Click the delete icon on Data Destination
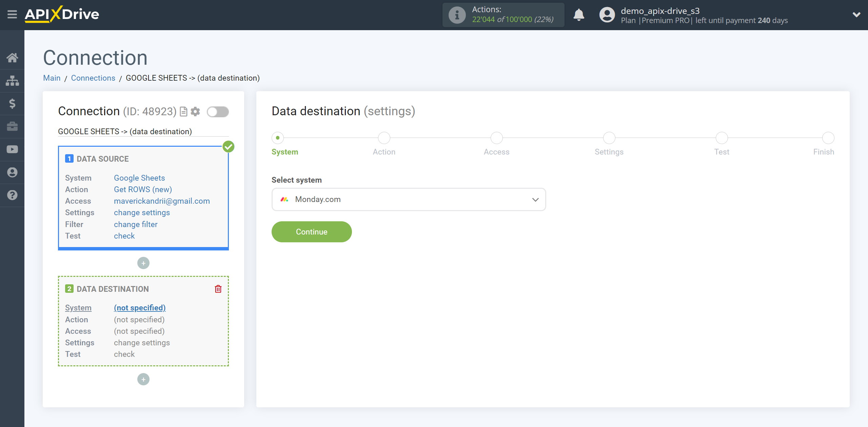 tap(219, 289)
